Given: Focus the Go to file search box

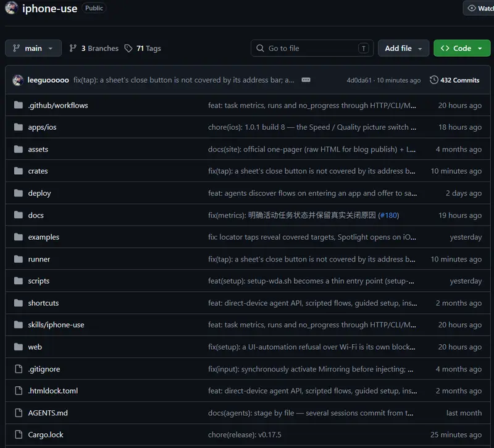Looking at the screenshot, I should (312, 48).
